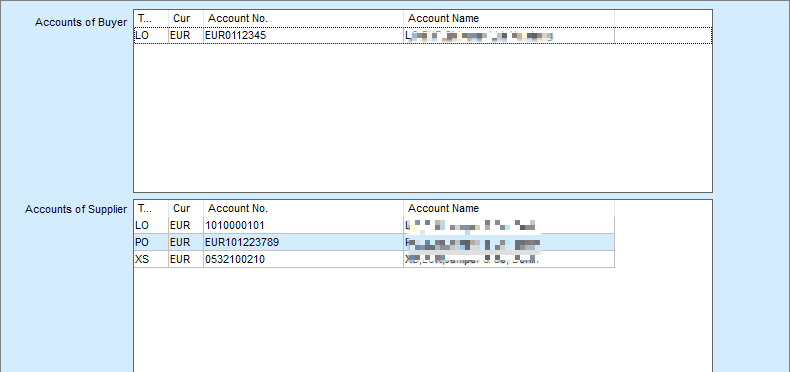
Task: Click account name cell of row EUR0112345
Action: [x=509, y=36]
